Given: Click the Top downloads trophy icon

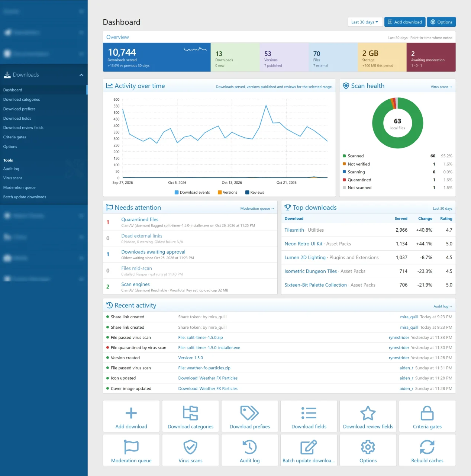Looking at the screenshot, I should tap(288, 208).
